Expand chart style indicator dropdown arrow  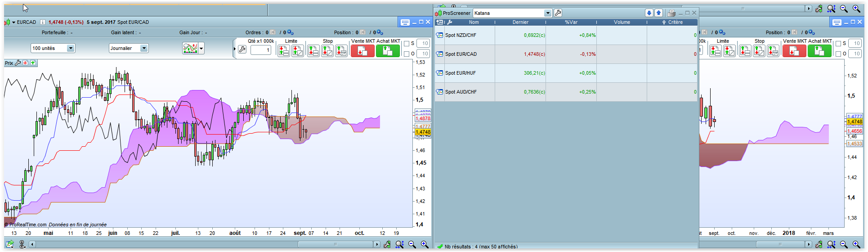201,48
